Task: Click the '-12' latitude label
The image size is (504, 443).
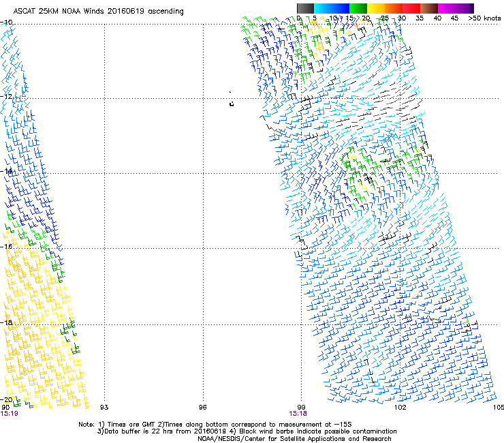Action: [6, 96]
